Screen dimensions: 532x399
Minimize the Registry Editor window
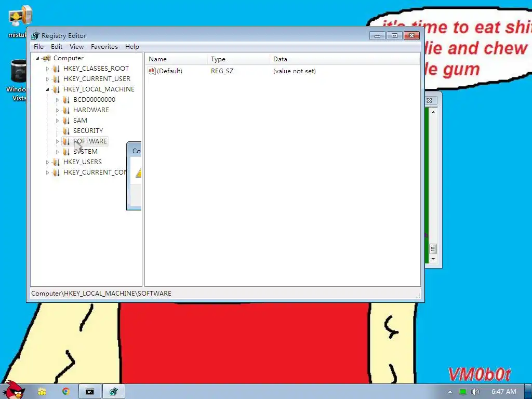[x=377, y=36]
